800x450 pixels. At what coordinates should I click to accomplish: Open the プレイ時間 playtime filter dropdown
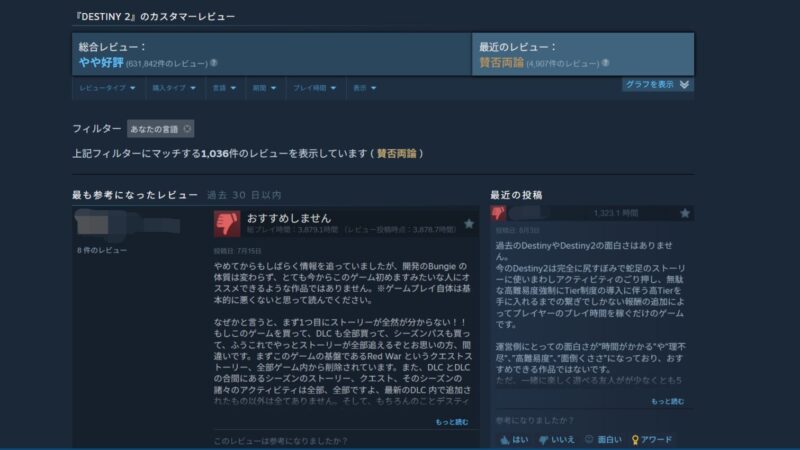click(x=314, y=88)
